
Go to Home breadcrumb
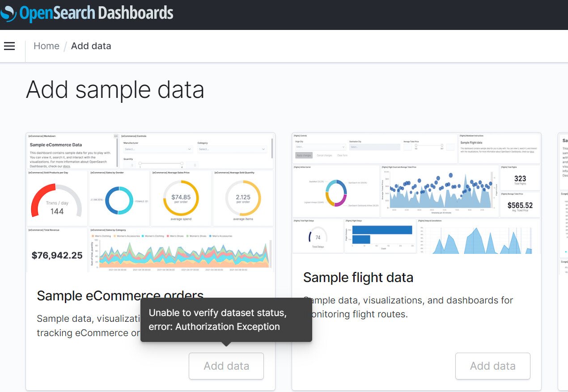pyautogui.click(x=47, y=46)
